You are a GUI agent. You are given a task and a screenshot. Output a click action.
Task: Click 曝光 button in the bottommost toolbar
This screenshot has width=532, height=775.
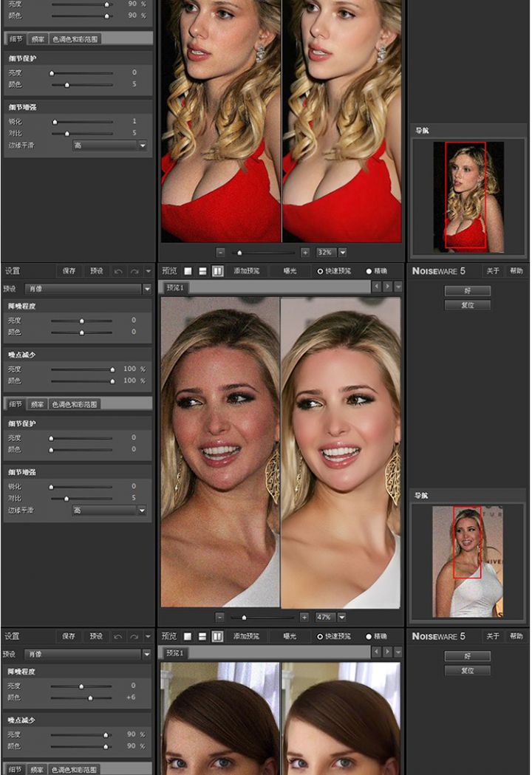(x=290, y=636)
